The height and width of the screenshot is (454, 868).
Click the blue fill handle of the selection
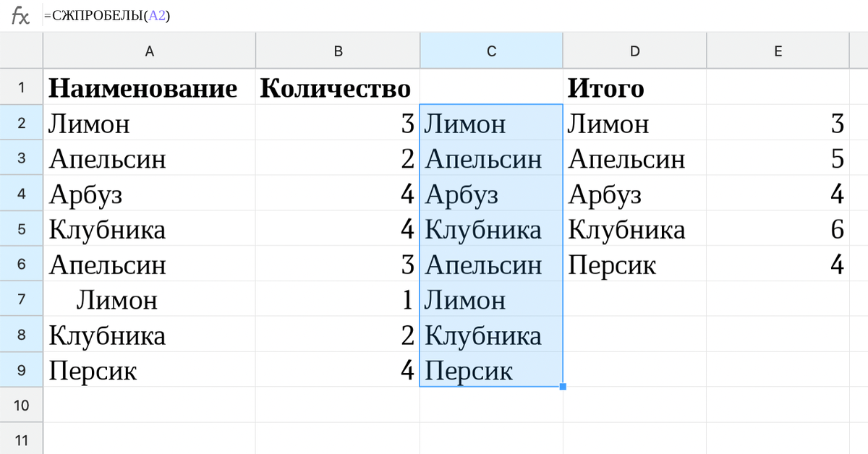click(562, 387)
